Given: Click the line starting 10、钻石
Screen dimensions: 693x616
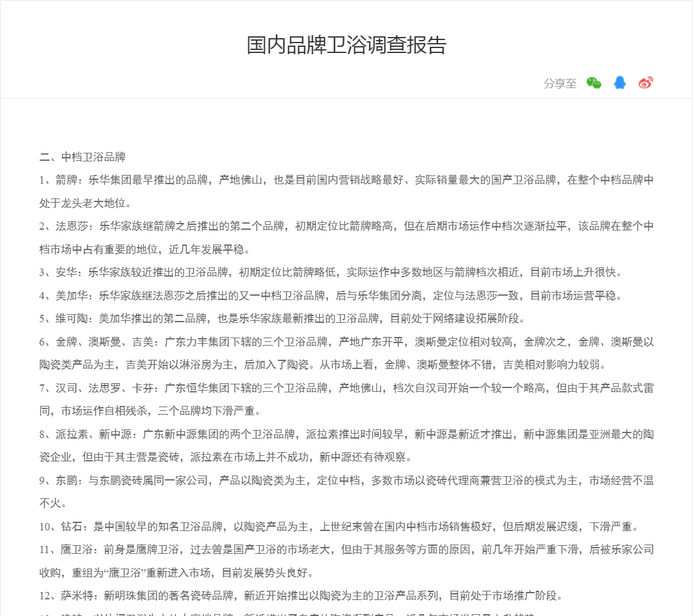Looking at the screenshot, I should coord(339,527).
